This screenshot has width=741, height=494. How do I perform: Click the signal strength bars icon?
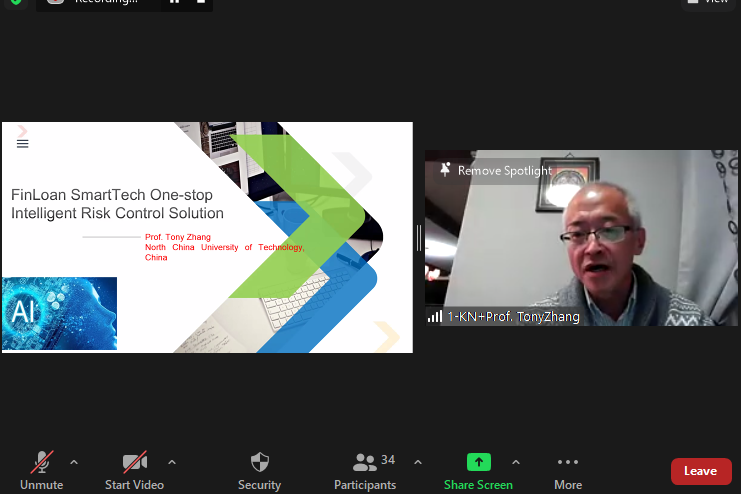[x=435, y=316]
